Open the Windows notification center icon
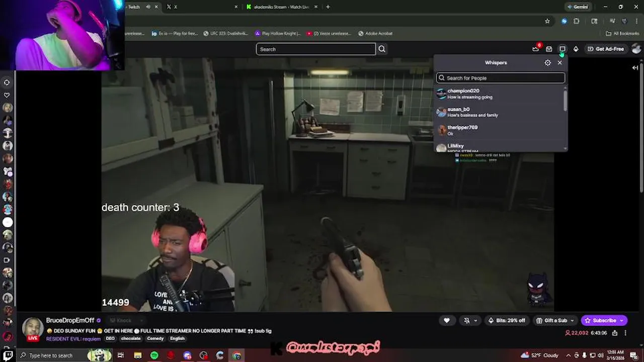The height and width of the screenshot is (362, 644). (x=634, y=355)
